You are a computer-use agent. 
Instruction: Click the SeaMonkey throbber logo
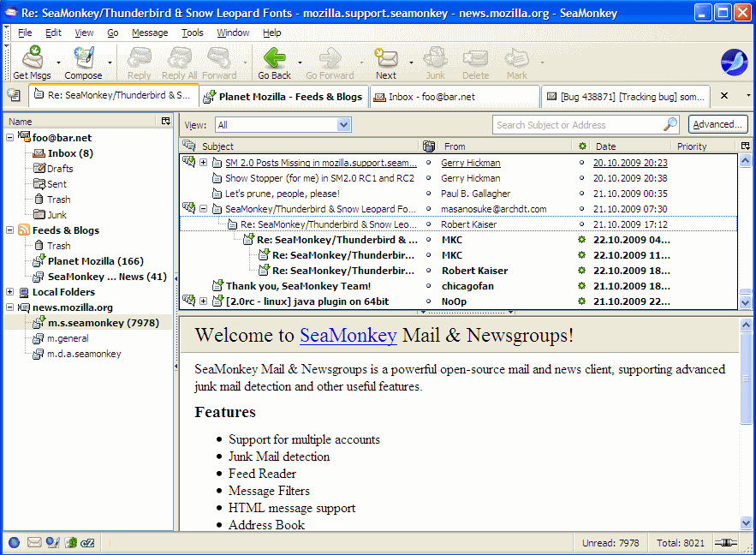pos(734,62)
